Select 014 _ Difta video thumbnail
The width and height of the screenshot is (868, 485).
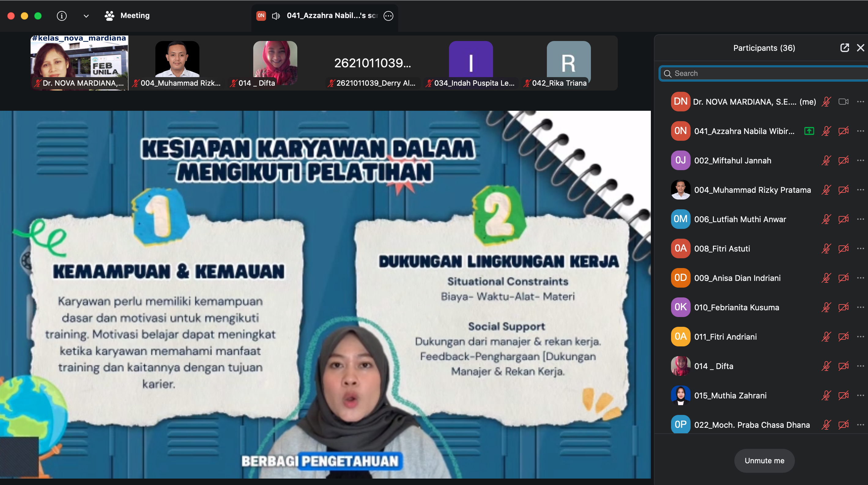click(275, 63)
